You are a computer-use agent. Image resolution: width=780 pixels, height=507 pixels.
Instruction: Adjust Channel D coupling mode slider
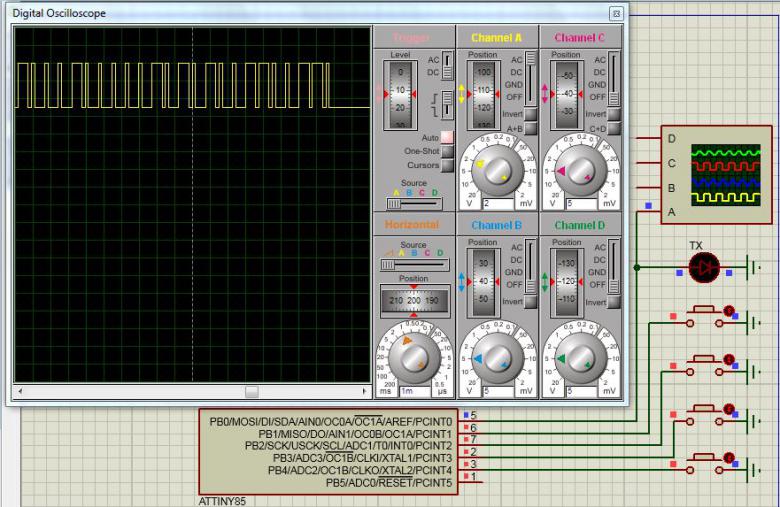tap(614, 266)
